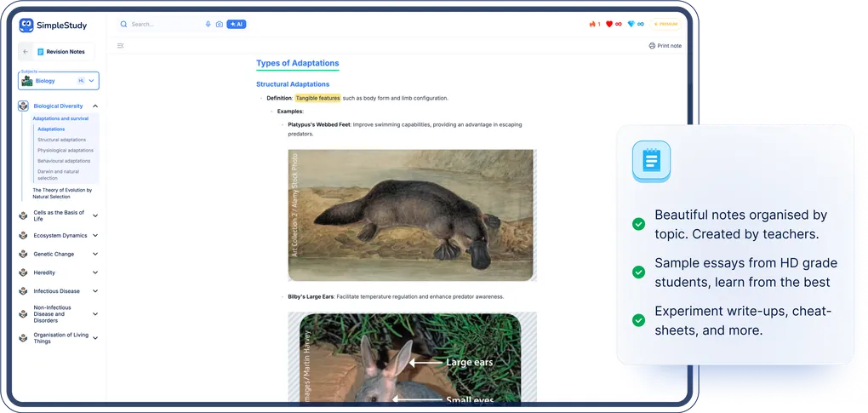The image size is (868, 413).
Task: Open the AI assistant button
Action: 237,25
